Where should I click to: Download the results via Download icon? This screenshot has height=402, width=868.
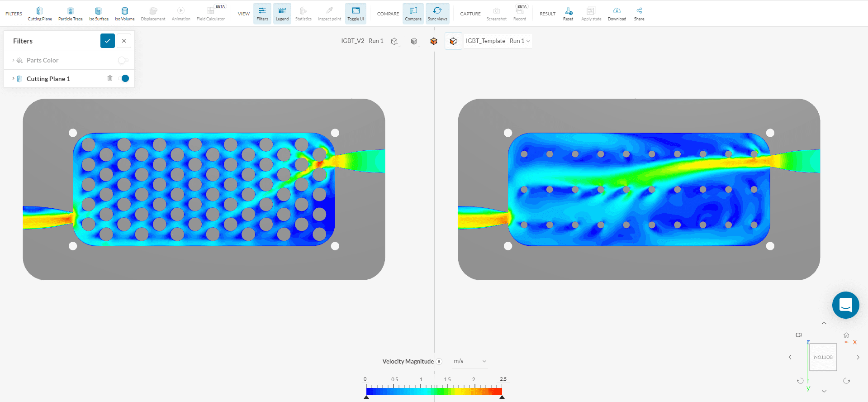point(617,14)
